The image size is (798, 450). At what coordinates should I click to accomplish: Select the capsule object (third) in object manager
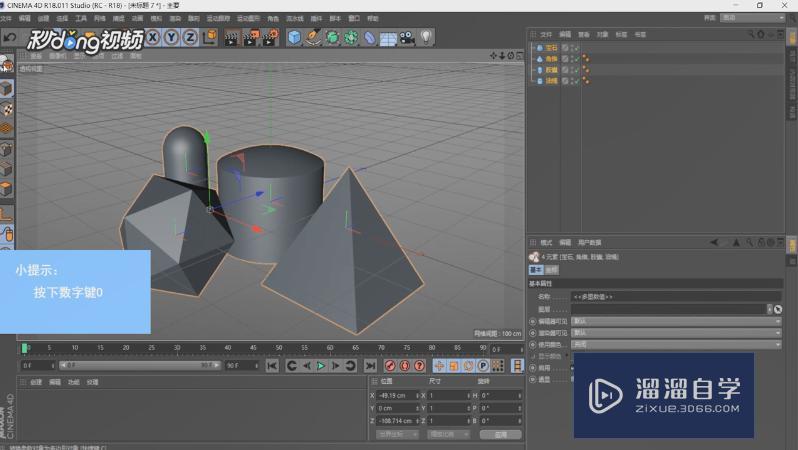[x=551, y=70]
